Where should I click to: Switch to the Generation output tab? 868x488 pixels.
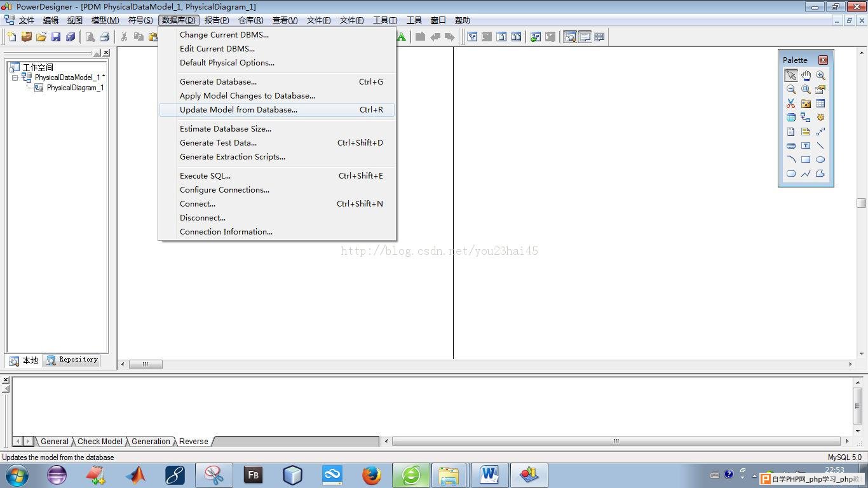click(151, 442)
